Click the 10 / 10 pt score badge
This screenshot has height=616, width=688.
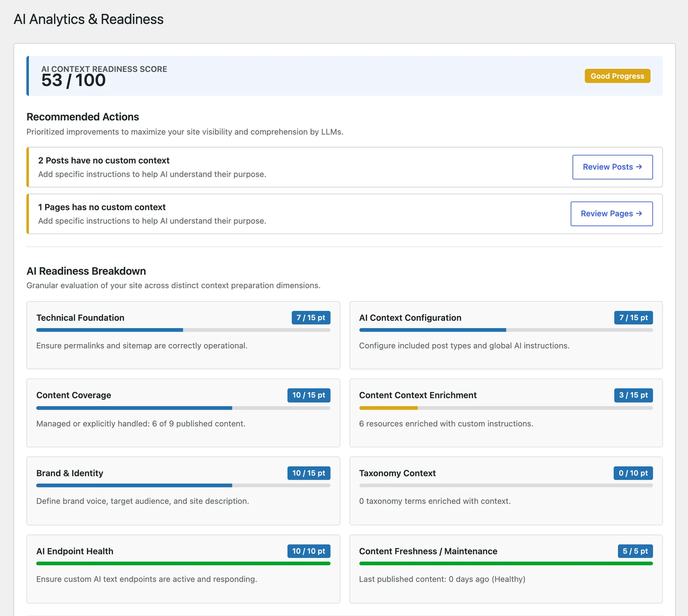click(309, 551)
